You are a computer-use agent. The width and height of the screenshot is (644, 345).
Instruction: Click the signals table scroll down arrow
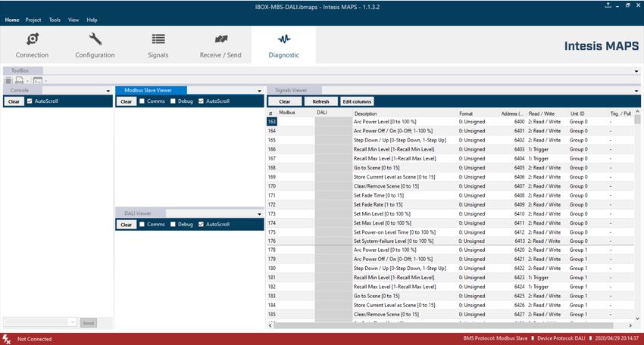(x=637, y=319)
